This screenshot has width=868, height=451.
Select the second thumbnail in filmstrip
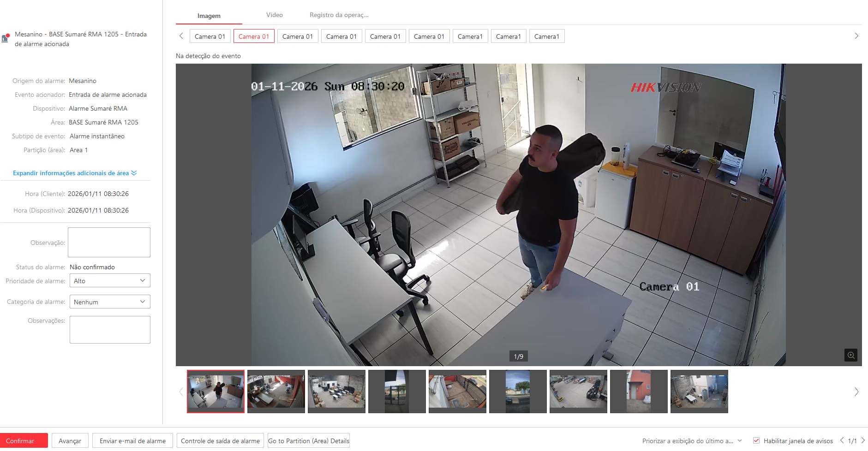[276, 392]
